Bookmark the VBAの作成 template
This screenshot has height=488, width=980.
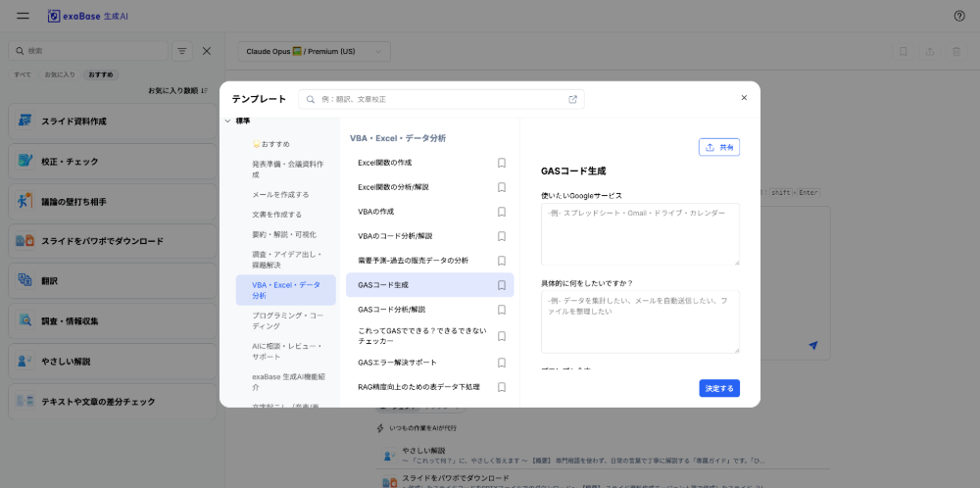pyautogui.click(x=501, y=212)
